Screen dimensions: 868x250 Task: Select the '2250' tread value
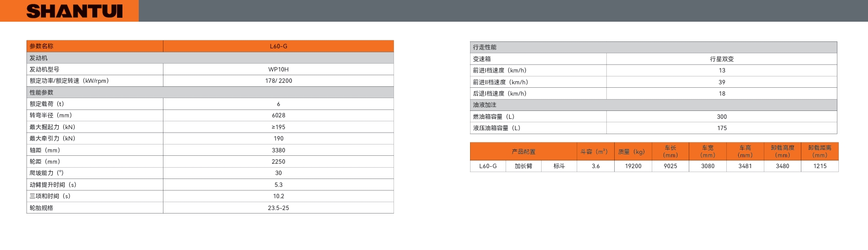278,162
